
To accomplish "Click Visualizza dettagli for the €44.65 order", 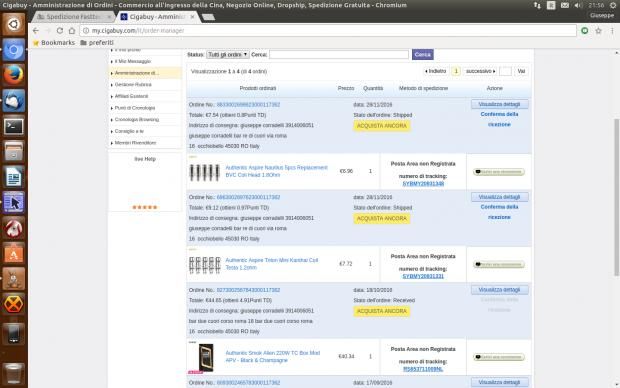I will [x=499, y=290].
